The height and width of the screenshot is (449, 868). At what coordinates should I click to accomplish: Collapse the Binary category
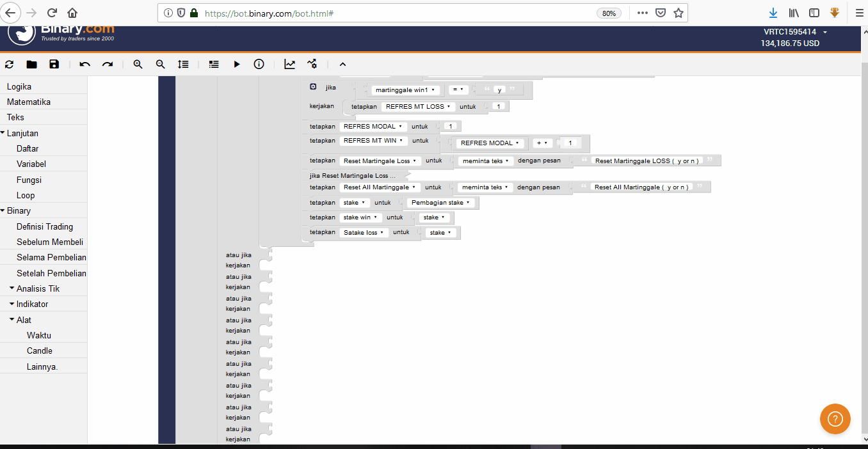(x=44, y=210)
